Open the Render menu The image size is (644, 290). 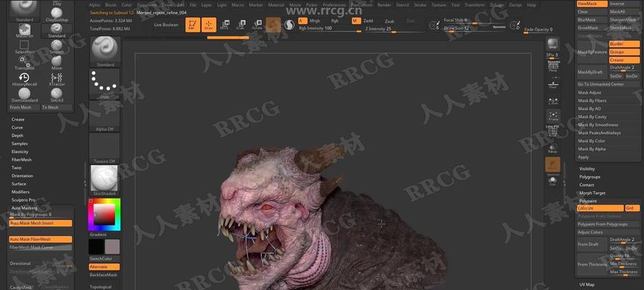tap(384, 5)
